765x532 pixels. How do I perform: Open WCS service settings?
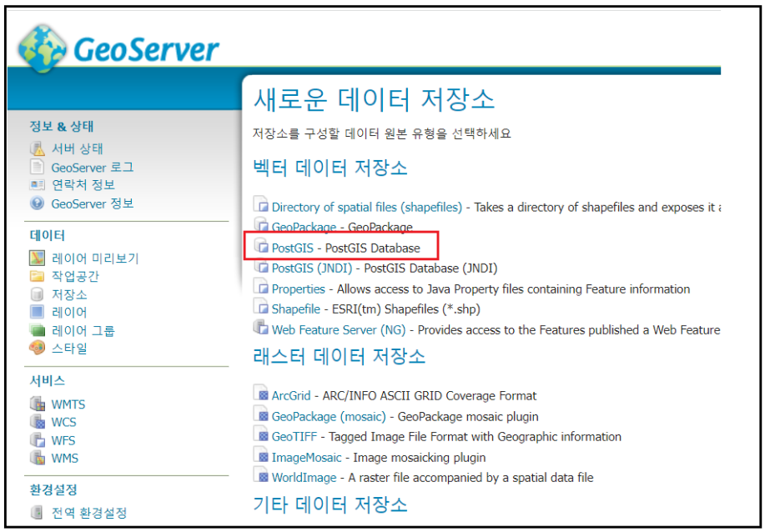pos(64,422)
